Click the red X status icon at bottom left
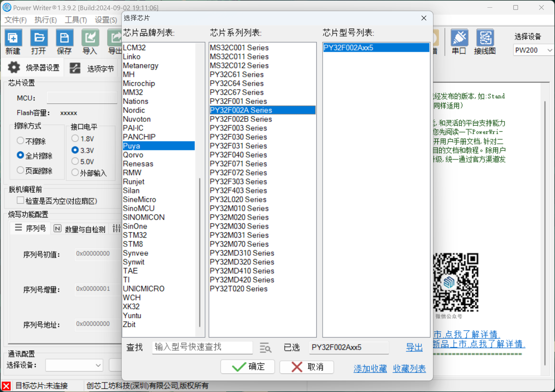The width and height of the screenshot is (555, 392). (x=6, y=386)
